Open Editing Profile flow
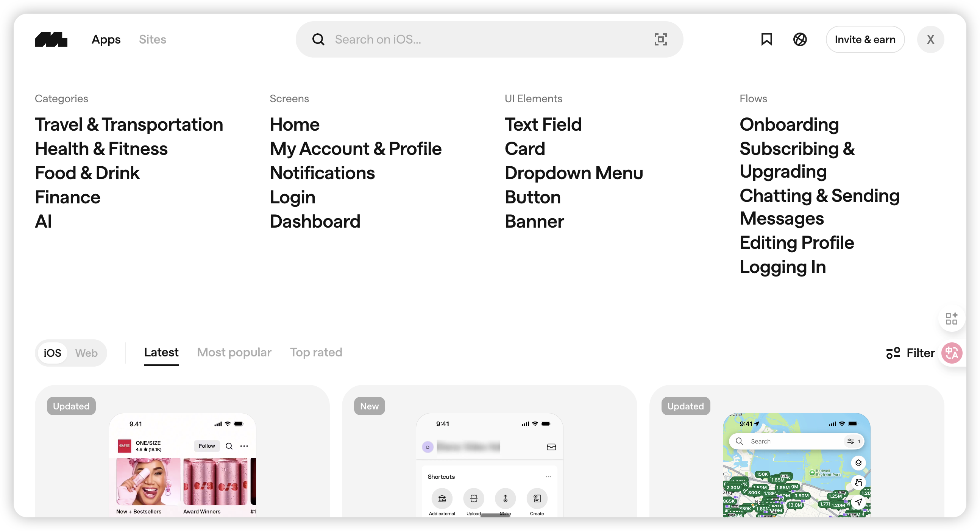980x531 pixels. click(x=797, y=243)
